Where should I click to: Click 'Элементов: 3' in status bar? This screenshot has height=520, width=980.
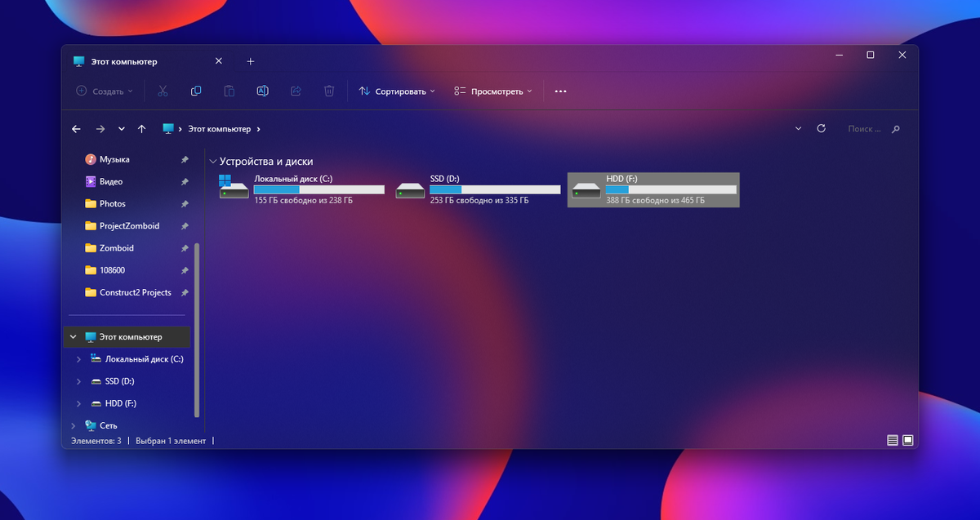click(x=96, y=441)
